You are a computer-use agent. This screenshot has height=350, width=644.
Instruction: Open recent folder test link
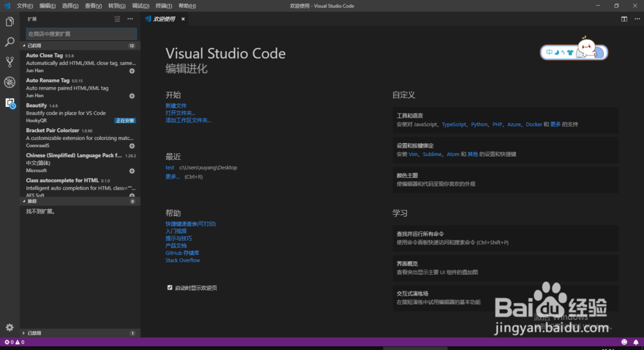click(169, 168)
